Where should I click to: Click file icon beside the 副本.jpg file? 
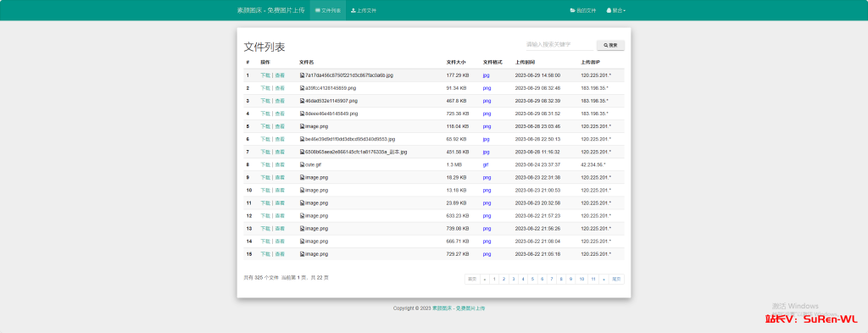click(303, 152)
